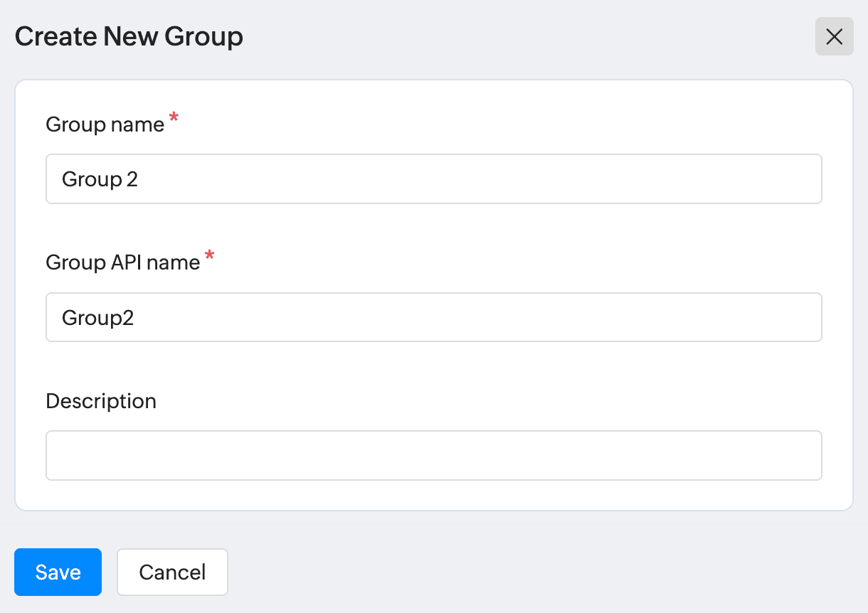Click the "Group API name" label
The image size is (868, 613).
(122, 262)
